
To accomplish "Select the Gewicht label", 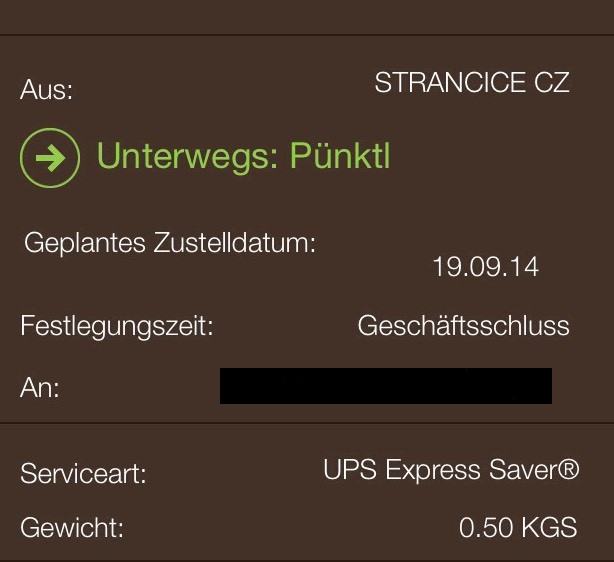I will tap(72, 528).
